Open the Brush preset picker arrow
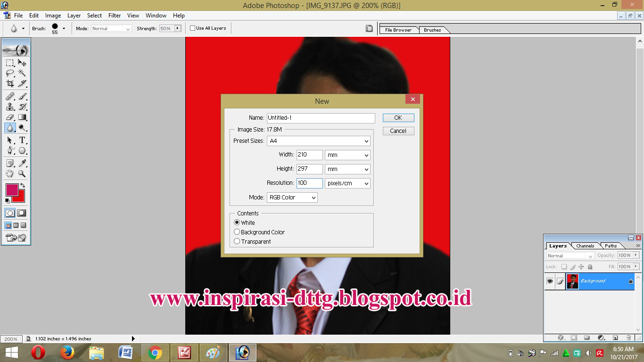Viewport: 644px width, 362px height. [64, 29]
